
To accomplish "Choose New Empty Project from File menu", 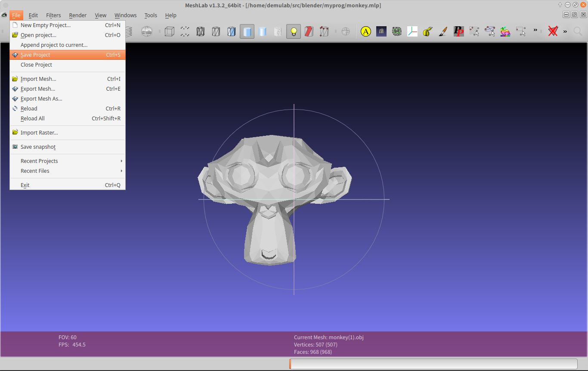I will [x=68, y=25].
